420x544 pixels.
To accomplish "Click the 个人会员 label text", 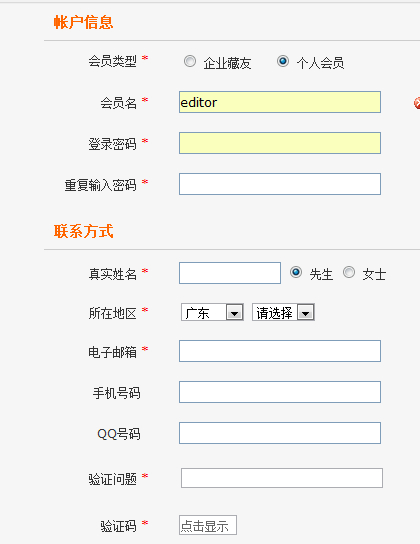I will tap(320, 63).
